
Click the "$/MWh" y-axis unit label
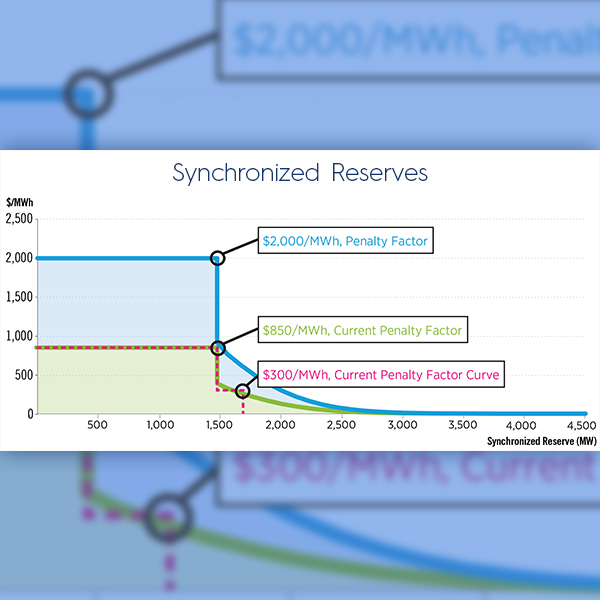click(x=19, y=203)
